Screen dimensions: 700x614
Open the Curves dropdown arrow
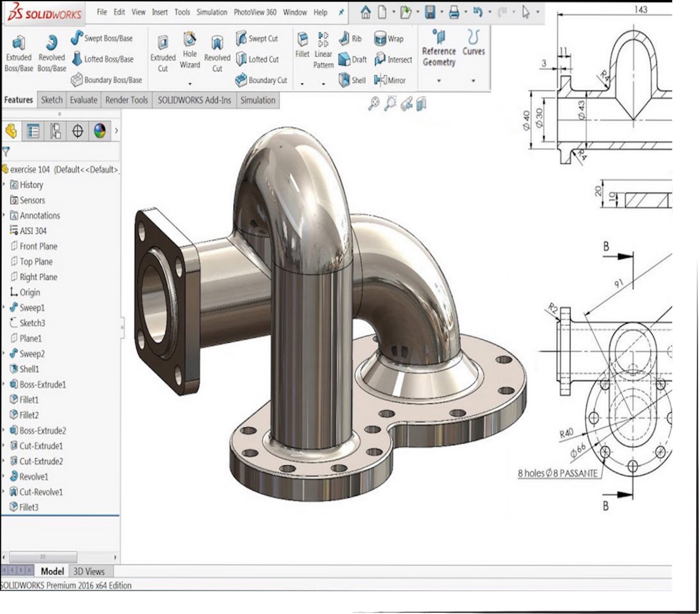click(473, 81)
